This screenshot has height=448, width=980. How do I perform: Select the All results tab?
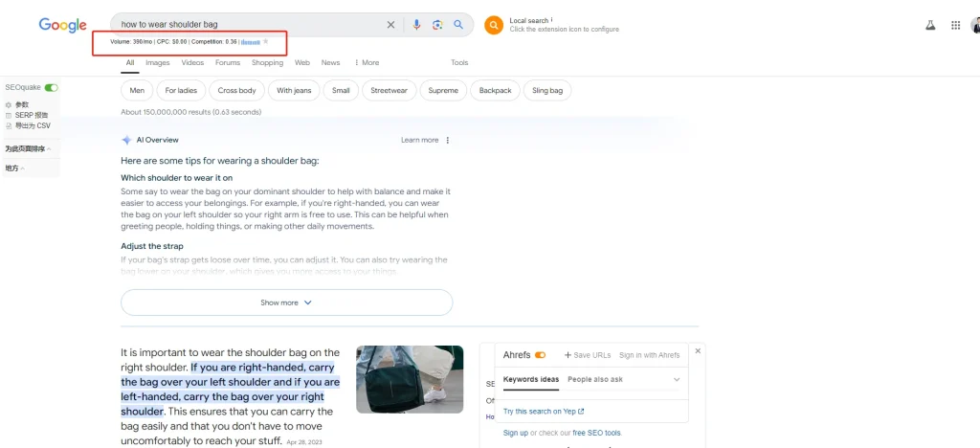[x=130, y=62]
